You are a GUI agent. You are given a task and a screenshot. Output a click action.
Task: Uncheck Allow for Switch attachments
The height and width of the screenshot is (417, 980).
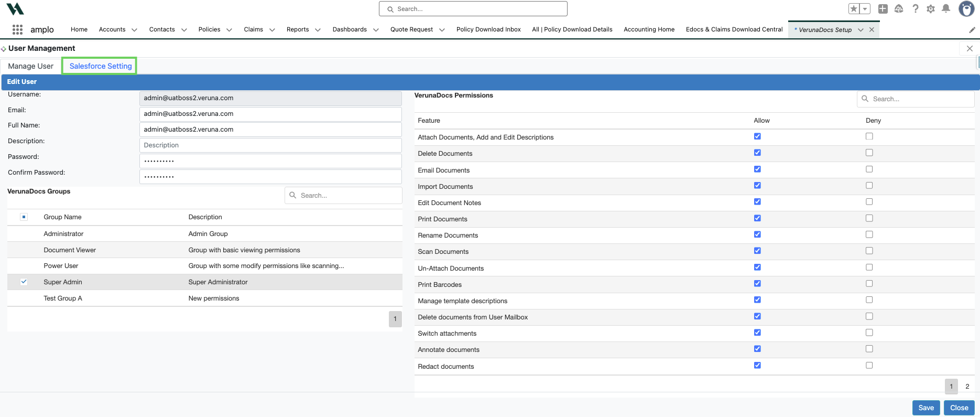point(757,333)
